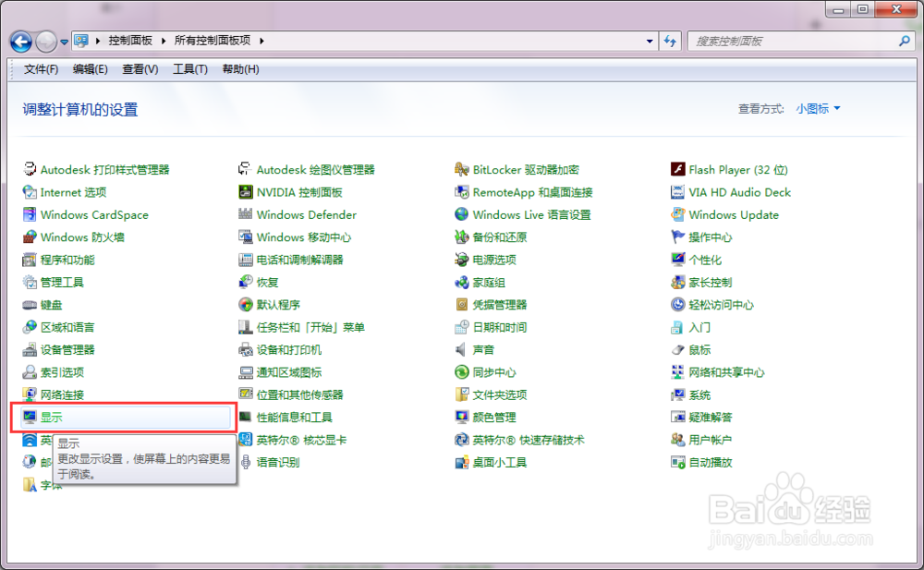The image size is (924, 570).
Task: Click the Windows Update icon
Action: coord(677,214)
